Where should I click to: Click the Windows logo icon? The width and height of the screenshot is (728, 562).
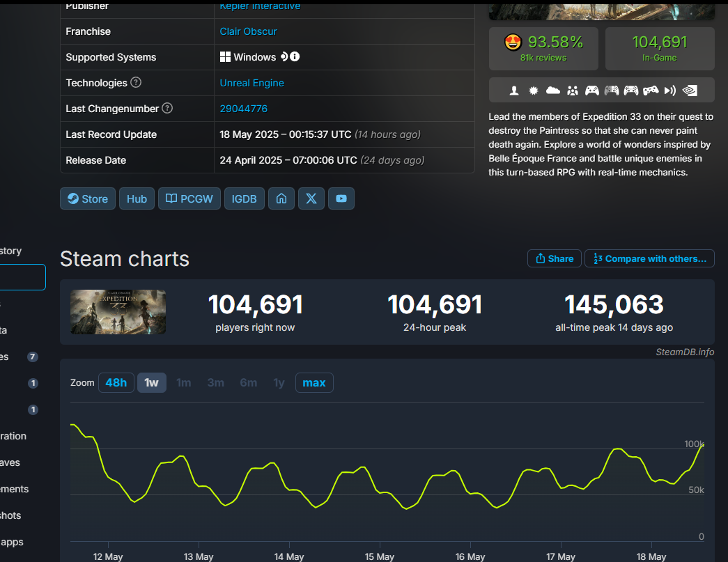(225, 57)
